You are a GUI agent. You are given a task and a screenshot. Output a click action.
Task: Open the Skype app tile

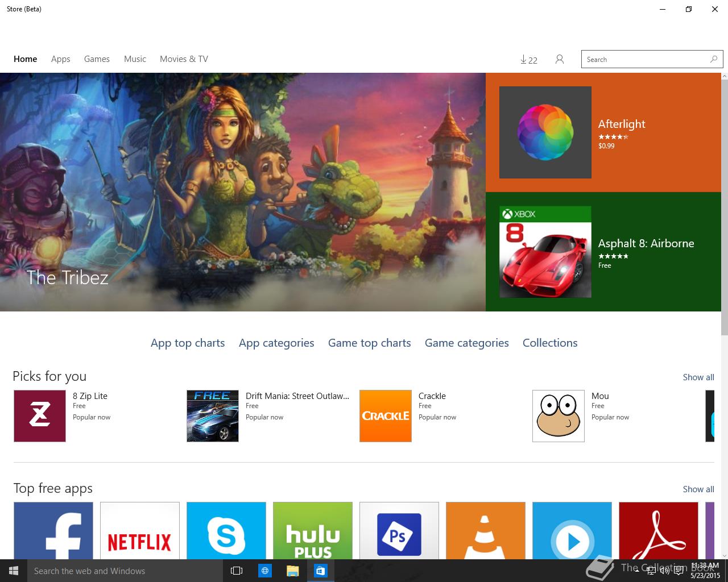pyautogui.click(x=226, y=530)
